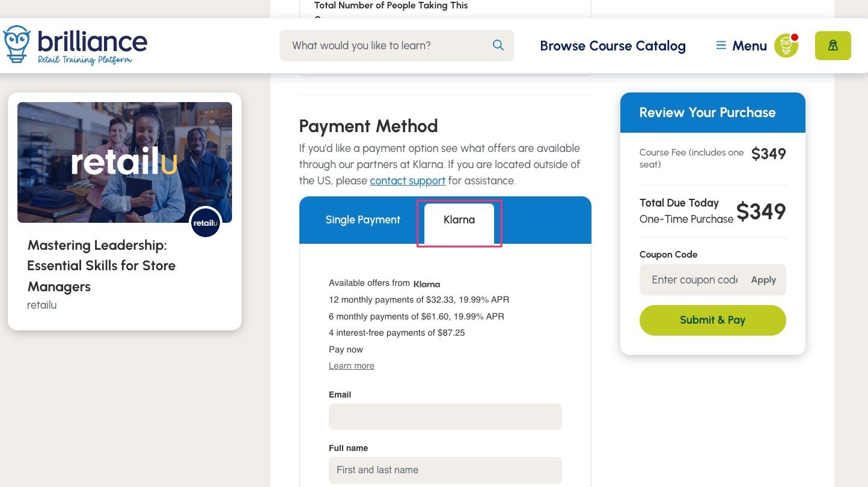Apply the coupon code
The width and height of the screenshot is (868, 487).
763,280
